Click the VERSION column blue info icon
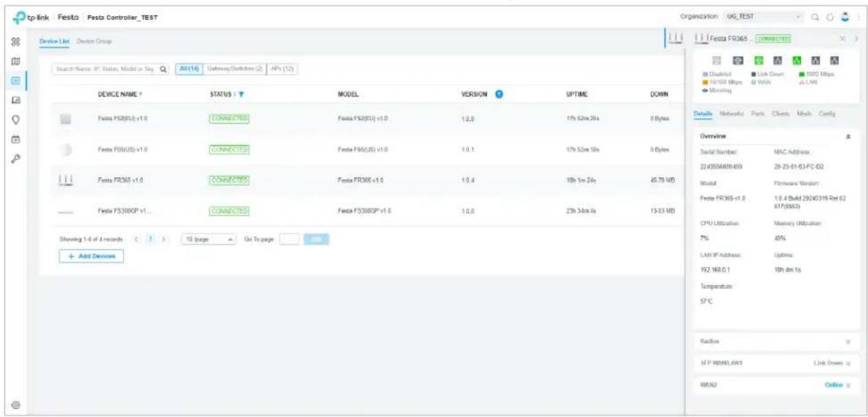Image resolution: width=868 pixels, height=417 pixels. coord(499,95)
